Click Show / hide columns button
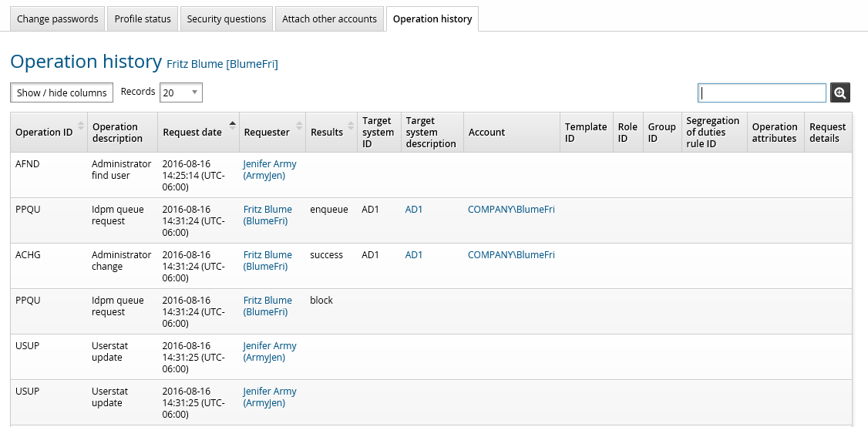Image resolution: width=868 pixels, height=427 pixels. click(62, 92)
